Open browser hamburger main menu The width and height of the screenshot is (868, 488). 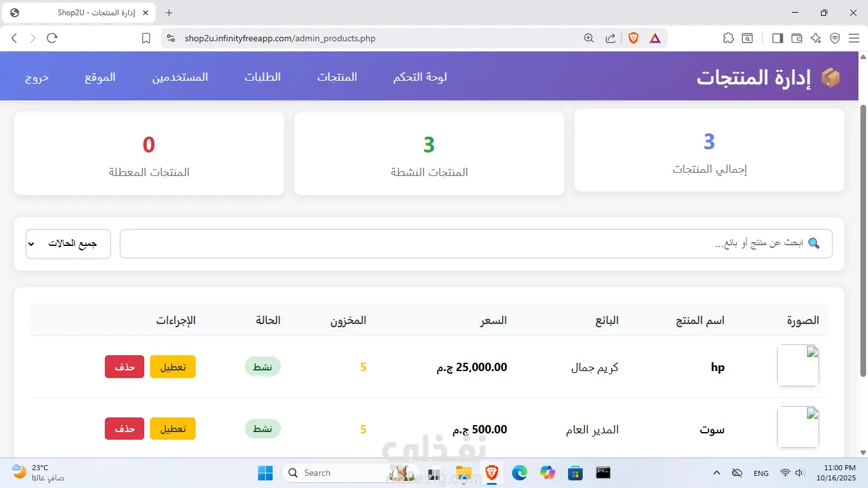tap(854, 38)
